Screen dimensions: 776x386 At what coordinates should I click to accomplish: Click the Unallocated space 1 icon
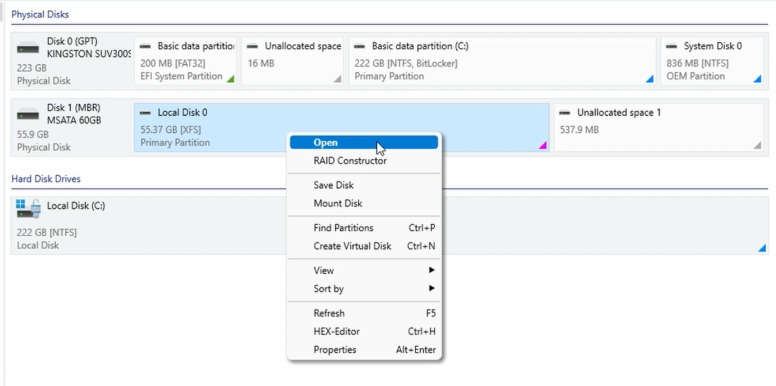point(565,113)
